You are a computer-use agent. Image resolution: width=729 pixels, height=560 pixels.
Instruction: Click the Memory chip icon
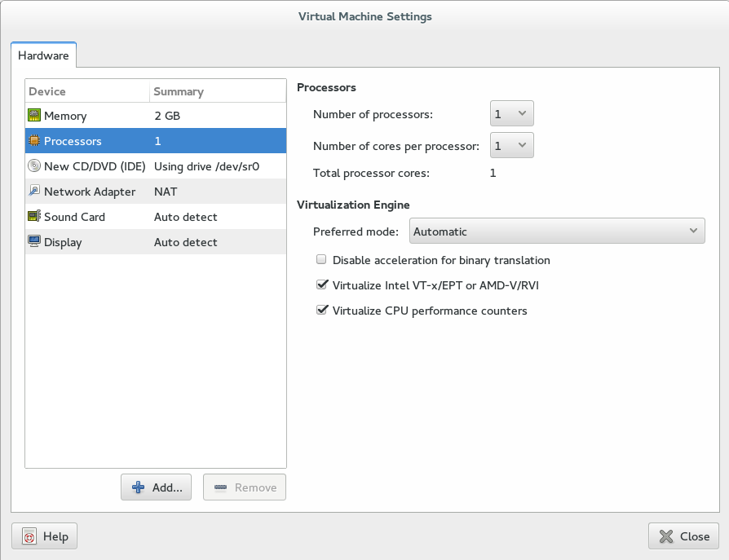(34, 116)
